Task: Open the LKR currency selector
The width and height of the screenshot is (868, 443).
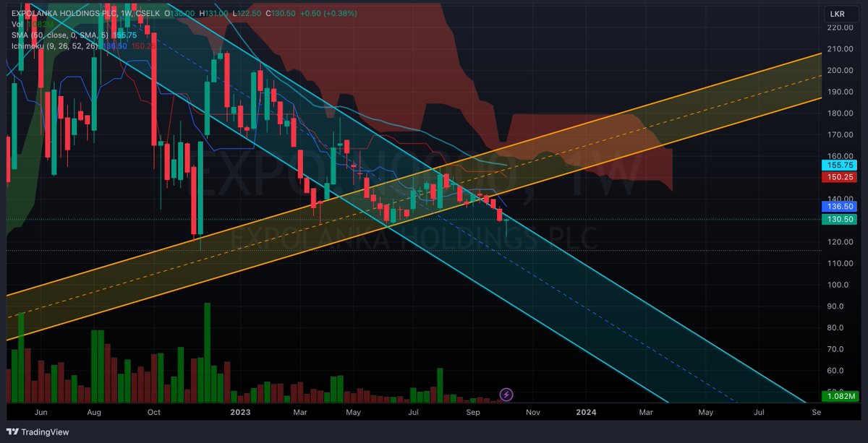Action: [841, 14]
